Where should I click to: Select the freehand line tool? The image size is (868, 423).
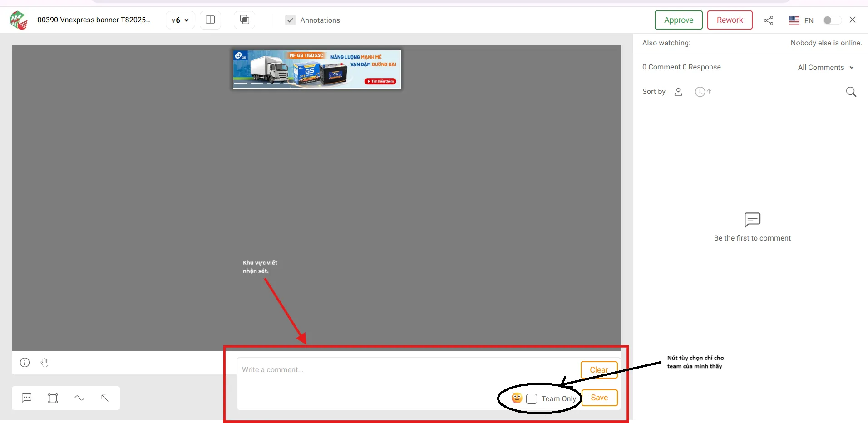coord(79,398)
